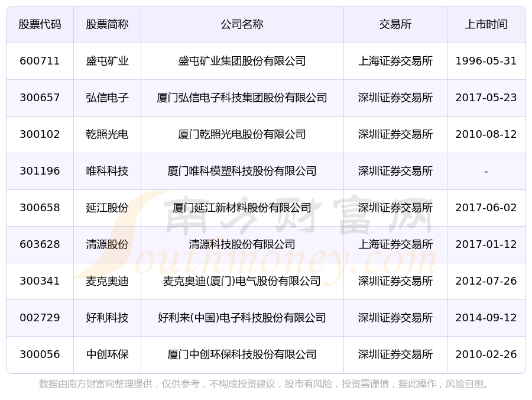
Task: Click listing date 1996-05-31
Action: [486, 61]
